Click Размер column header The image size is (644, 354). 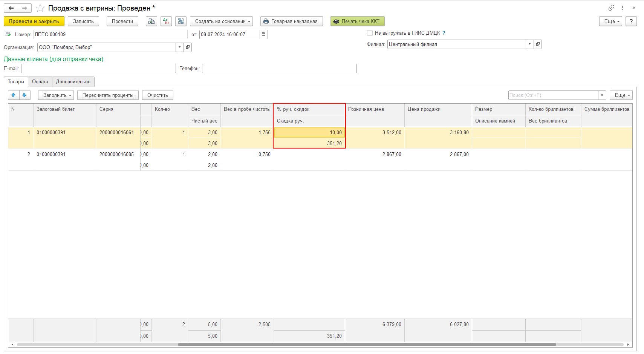point(499,109)
